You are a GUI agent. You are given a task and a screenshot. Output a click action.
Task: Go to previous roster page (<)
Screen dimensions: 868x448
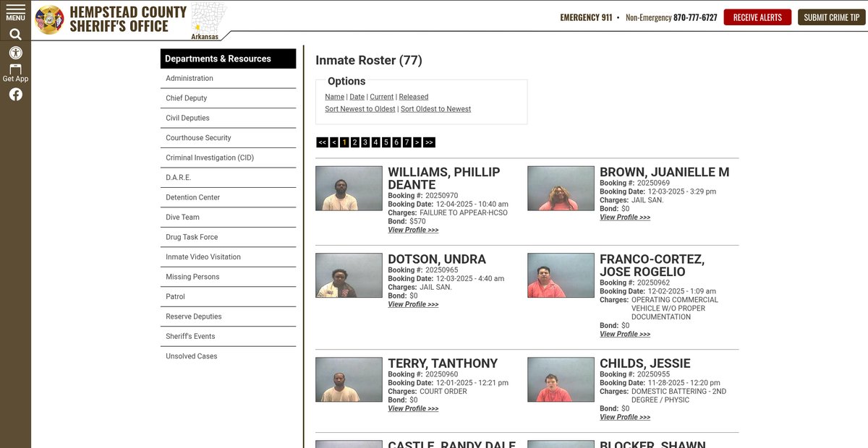(x=333, y=142)
